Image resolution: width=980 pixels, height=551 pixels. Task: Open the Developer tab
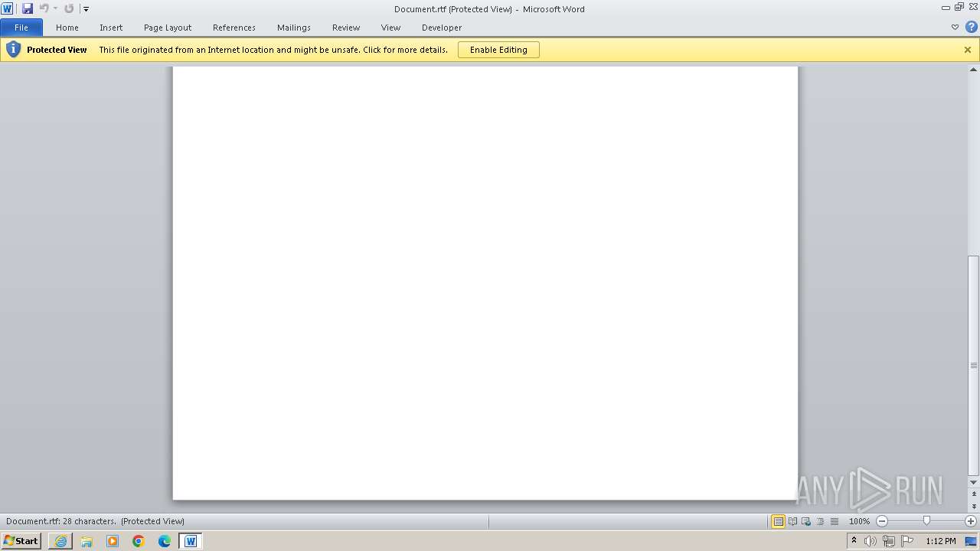tap(442, 28)
